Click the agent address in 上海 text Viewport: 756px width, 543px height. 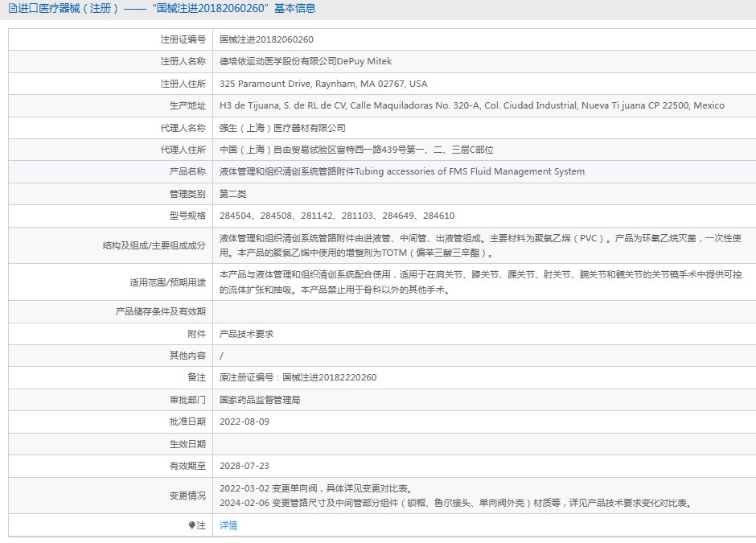click(356, 150)
